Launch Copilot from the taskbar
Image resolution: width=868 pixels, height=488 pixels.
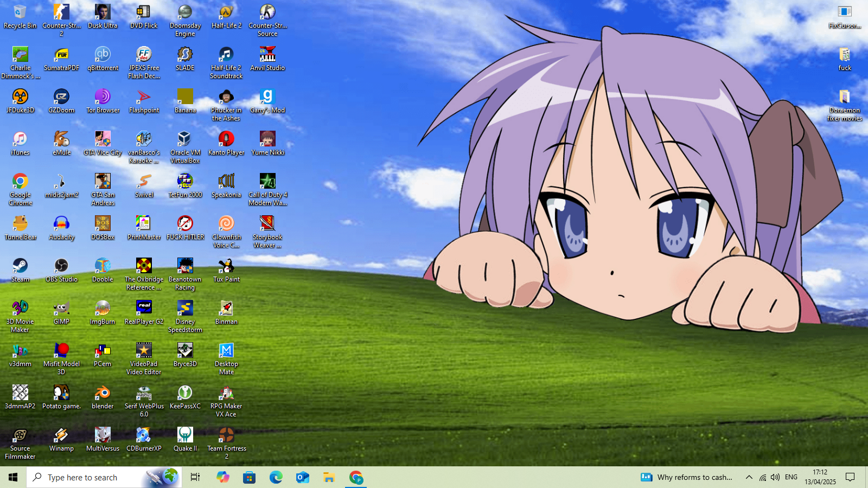click(x=222, y=477)
